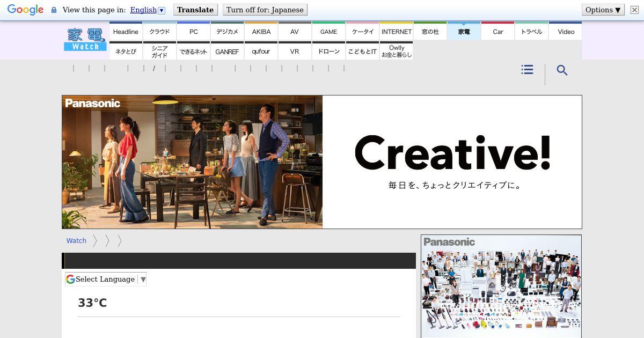Click the Google logo in translate bar
Screen dimensions: 644x338
[x=25, y=10]
